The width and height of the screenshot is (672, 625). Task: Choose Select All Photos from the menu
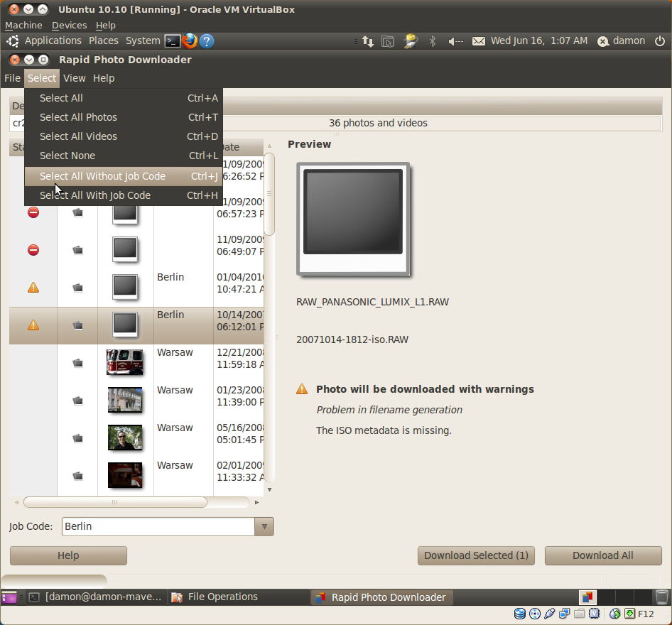[78, 117]
